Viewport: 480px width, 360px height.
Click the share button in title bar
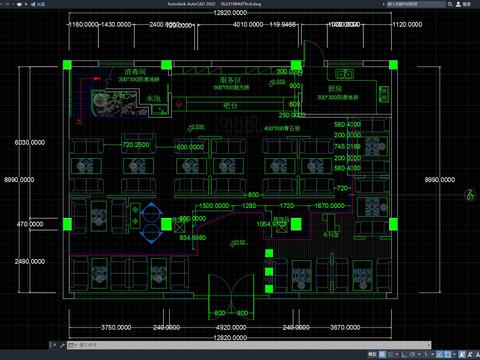click(x=37, y=4)
